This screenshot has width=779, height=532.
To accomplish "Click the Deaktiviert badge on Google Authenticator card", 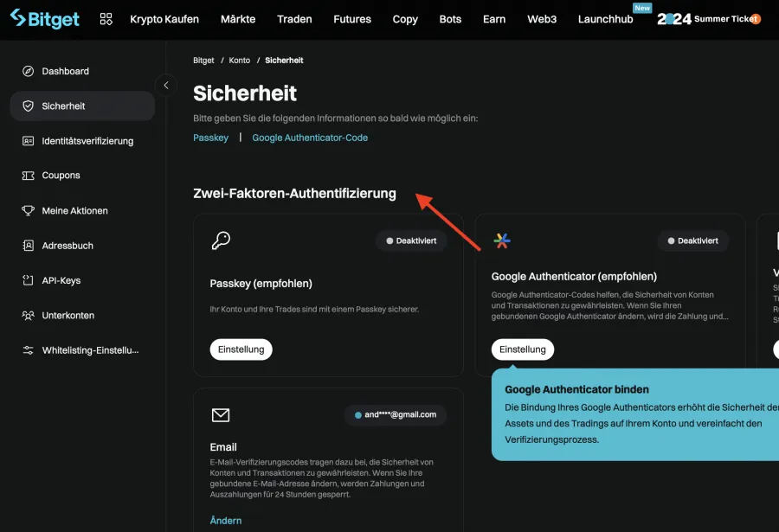I will pos(692,240).
